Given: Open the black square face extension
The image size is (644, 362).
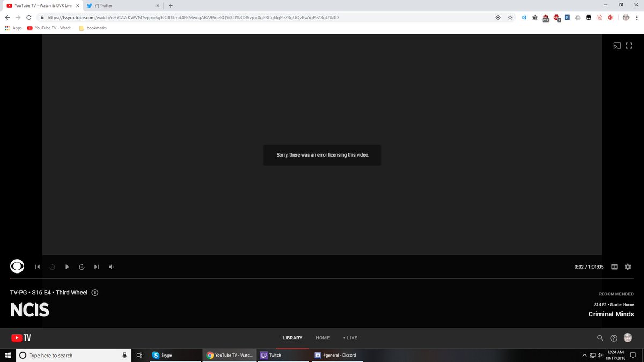Looking at the screenshot, I should tap(588, 17).
